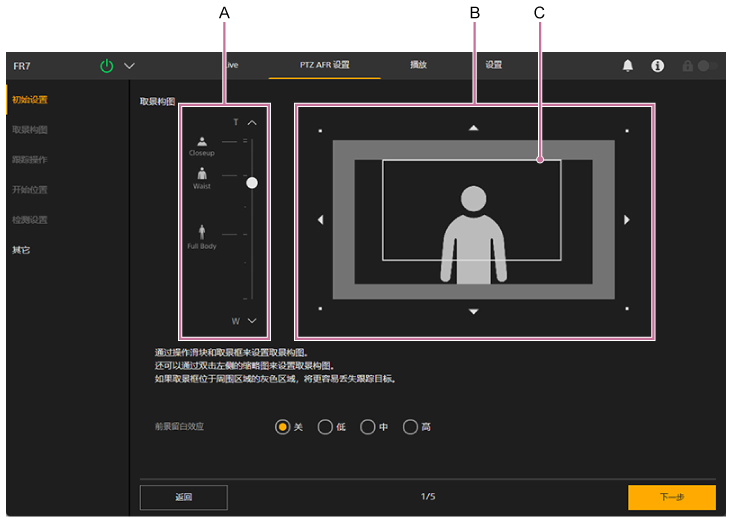Set 前景留白效应 to 低
This screenshot has height=520, width=730.
pyautogui.click(x=325, y=427)
